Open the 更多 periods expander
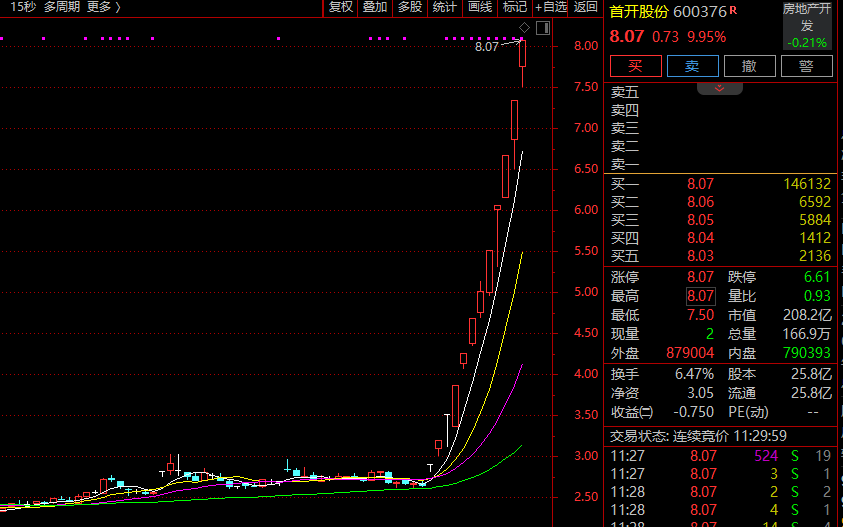The height and width of the screenshot is (527, 843). click(x=104, y=7)
